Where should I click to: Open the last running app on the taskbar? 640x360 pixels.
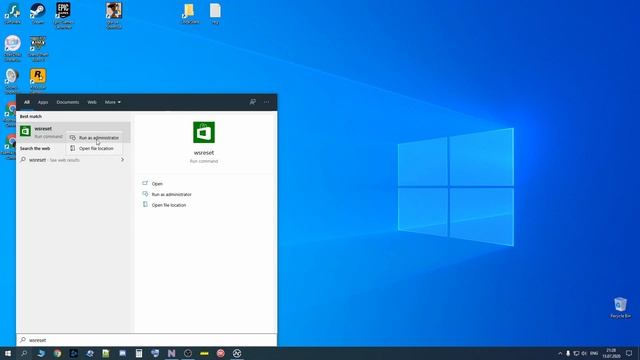237,353
